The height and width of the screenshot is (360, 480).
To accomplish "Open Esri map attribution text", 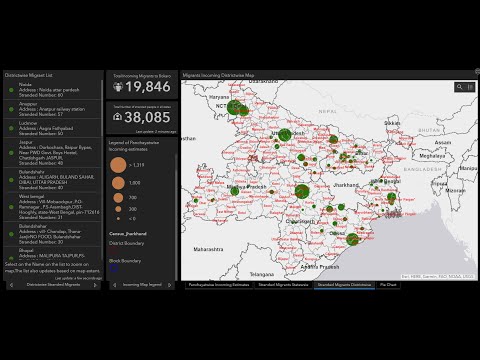I will coord(437,277).
